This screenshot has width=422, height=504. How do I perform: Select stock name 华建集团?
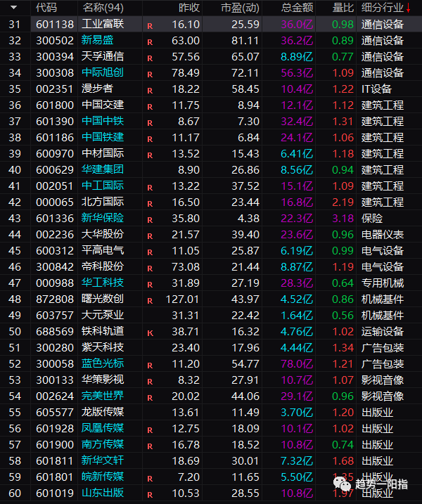click(x=103, y=169)
